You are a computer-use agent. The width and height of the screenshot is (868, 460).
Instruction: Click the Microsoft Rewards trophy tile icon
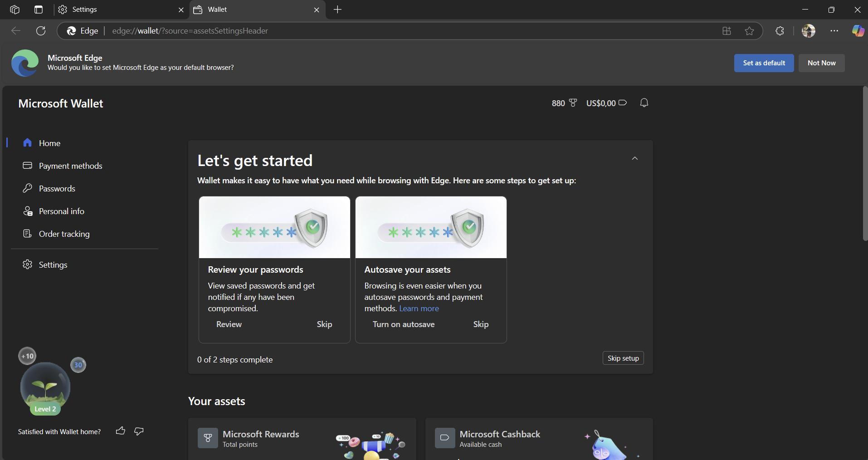click(208, 438)
